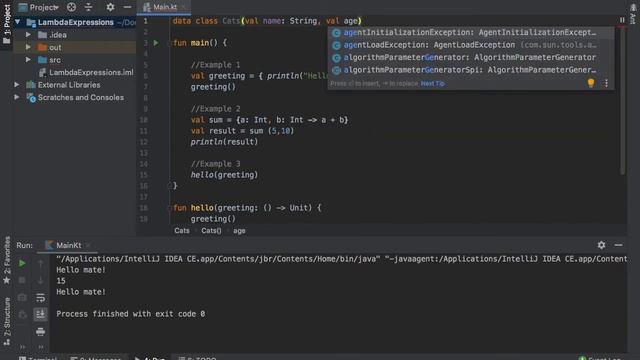Click the Cats breadcrumb
The width and height of the screenshot is (640, 360).
(182, 231)
